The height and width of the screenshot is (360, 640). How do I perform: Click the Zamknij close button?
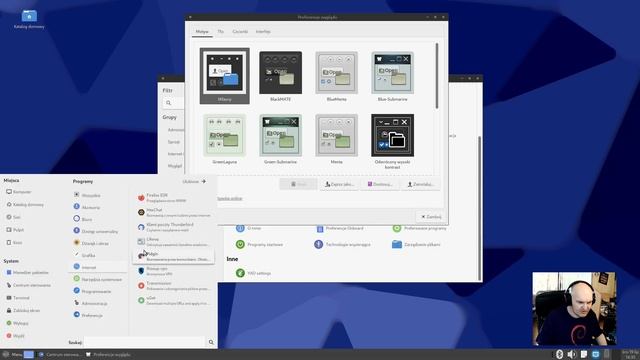click(431, 216)
